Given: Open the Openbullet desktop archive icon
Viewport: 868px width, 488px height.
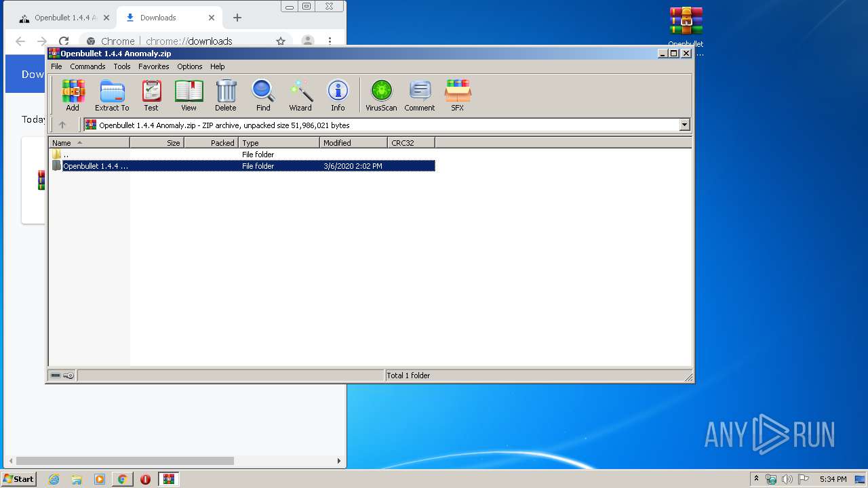Looking at the screenshot, I should (x=686, y=30).
